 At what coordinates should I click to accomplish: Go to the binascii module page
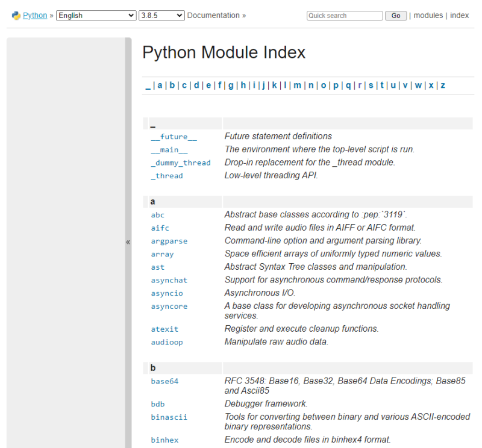(169, 417)
